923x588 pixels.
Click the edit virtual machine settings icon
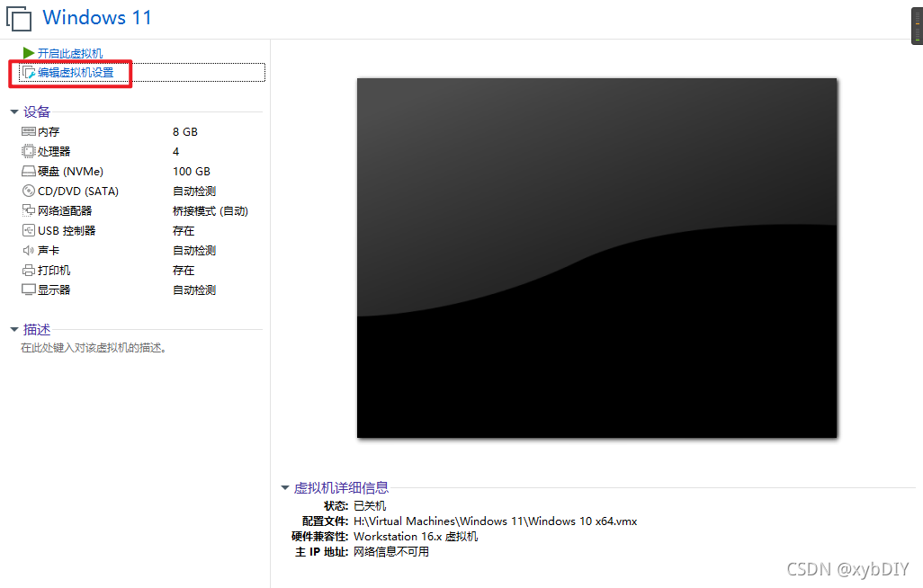click(29, 73)
